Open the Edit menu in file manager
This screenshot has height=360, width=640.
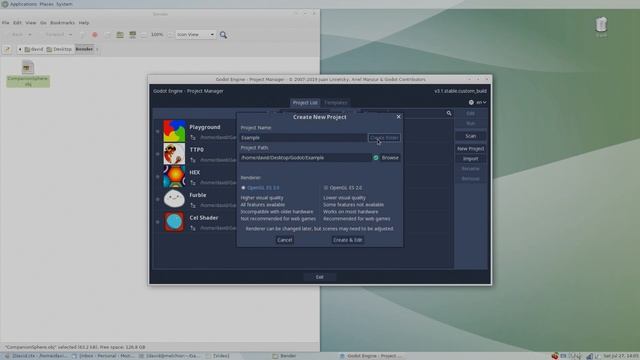pyautogui.click(x=17, y=23)
